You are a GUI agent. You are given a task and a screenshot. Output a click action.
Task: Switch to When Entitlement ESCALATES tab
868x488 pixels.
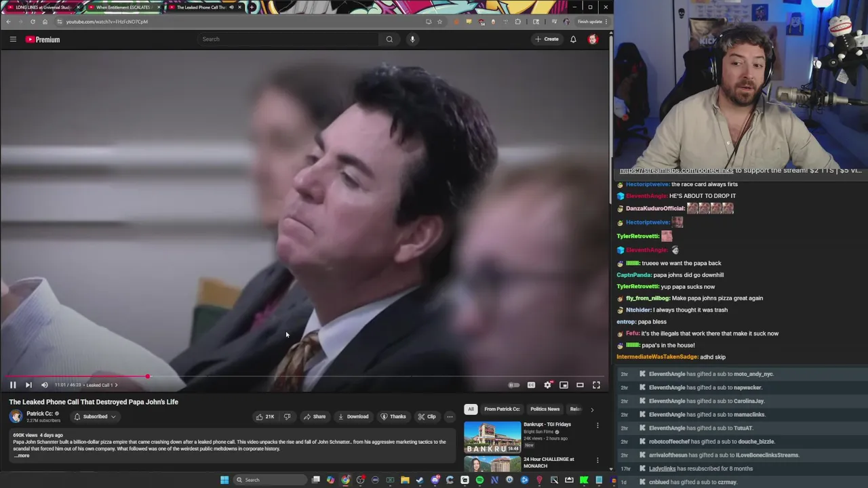click(x=122, y=7)
